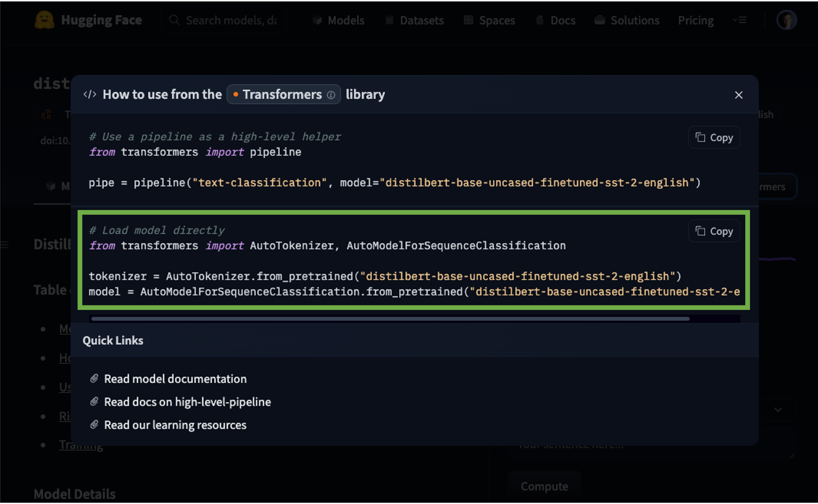Screen dimensions: 818x504
Task: Open the Datasets nav item
Action: [x=414, y=20]
